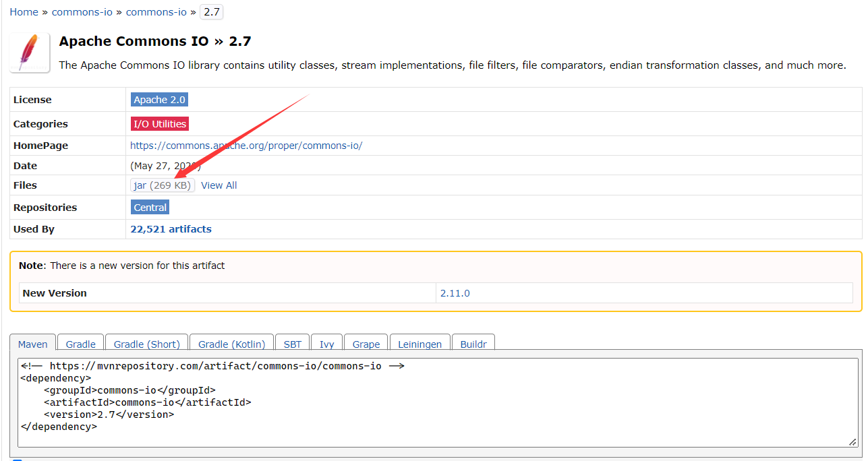Click the note about a new version
Viewport: 868px width, 461px height.
tap(122, 266)
